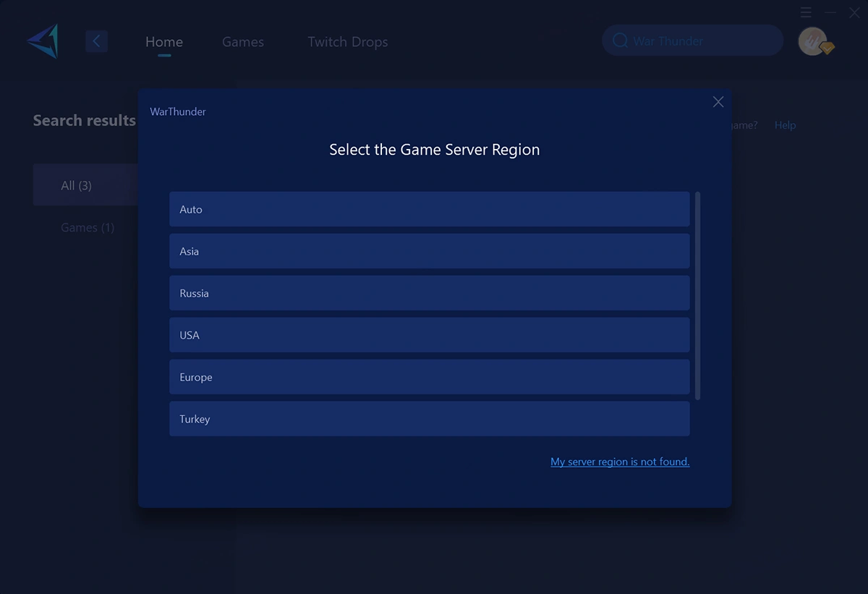Choose the Asia server region
The height and width of the screenshot is (594, 868).
tap(429, 251)
